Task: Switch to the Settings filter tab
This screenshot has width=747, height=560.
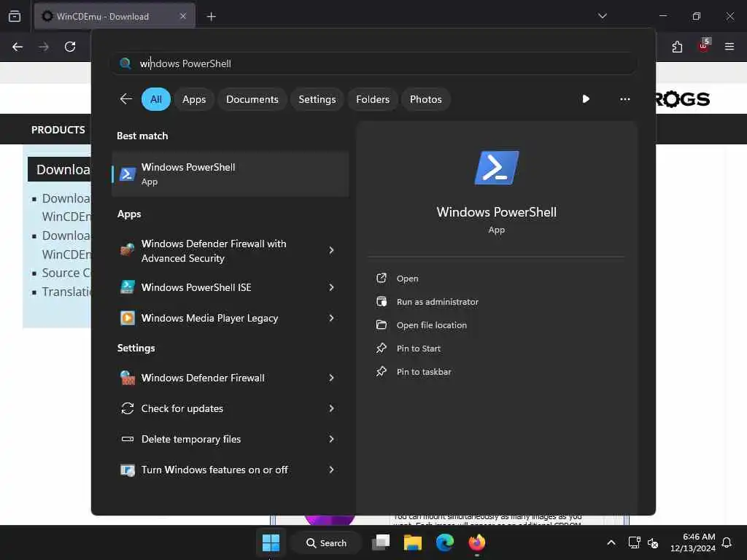Action: point(317,99)
